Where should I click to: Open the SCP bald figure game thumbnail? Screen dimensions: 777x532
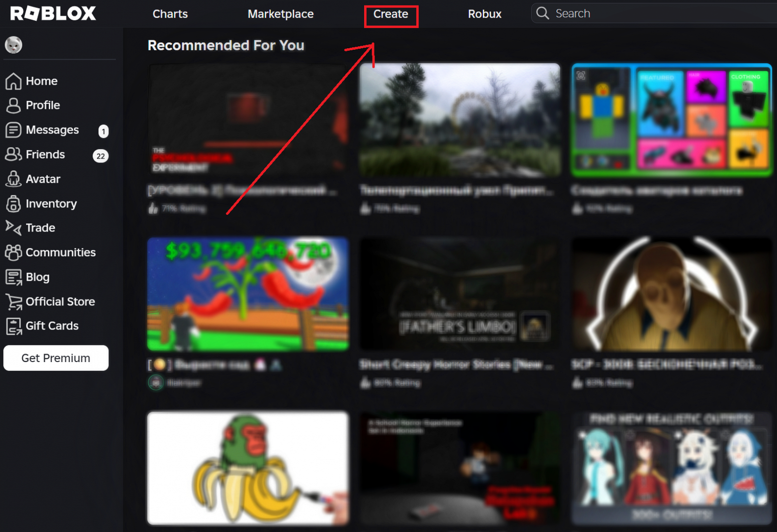[672, 294]
